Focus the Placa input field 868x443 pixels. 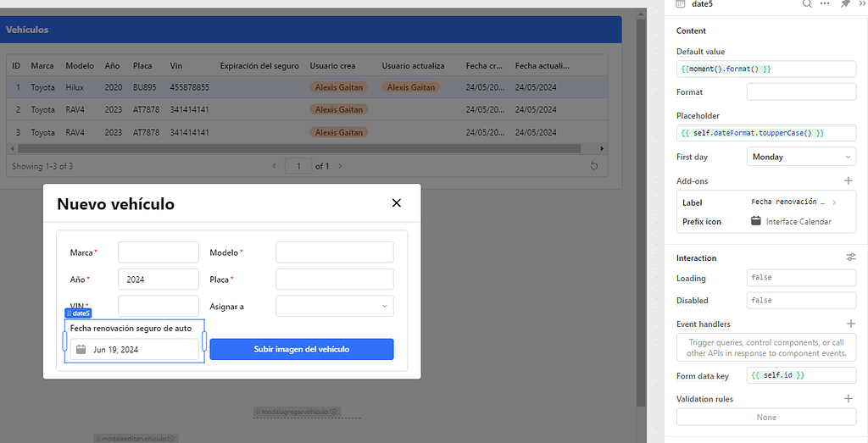pos(334,280)
